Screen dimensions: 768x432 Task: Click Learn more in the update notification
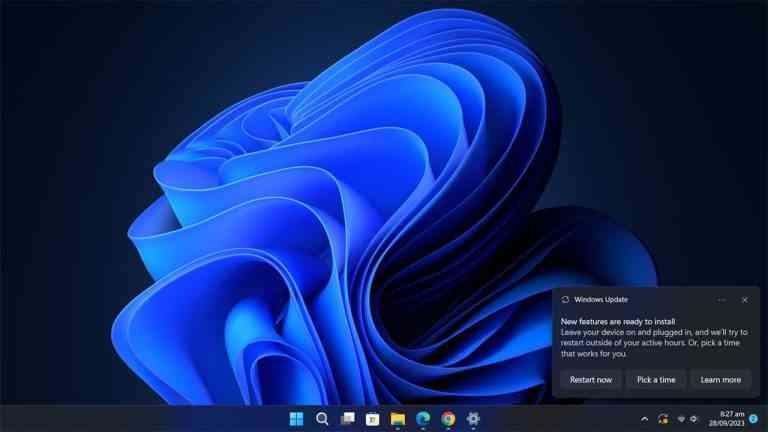coord(720,380)
